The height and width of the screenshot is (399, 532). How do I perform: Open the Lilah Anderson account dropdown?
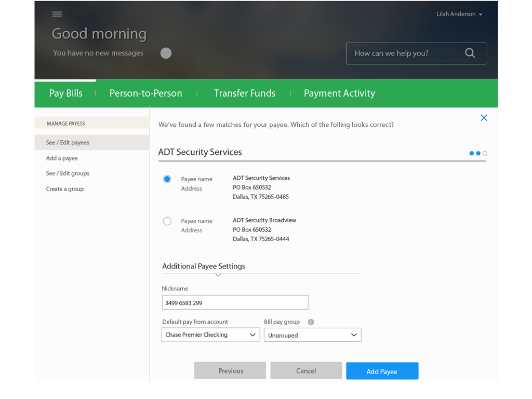459,14
